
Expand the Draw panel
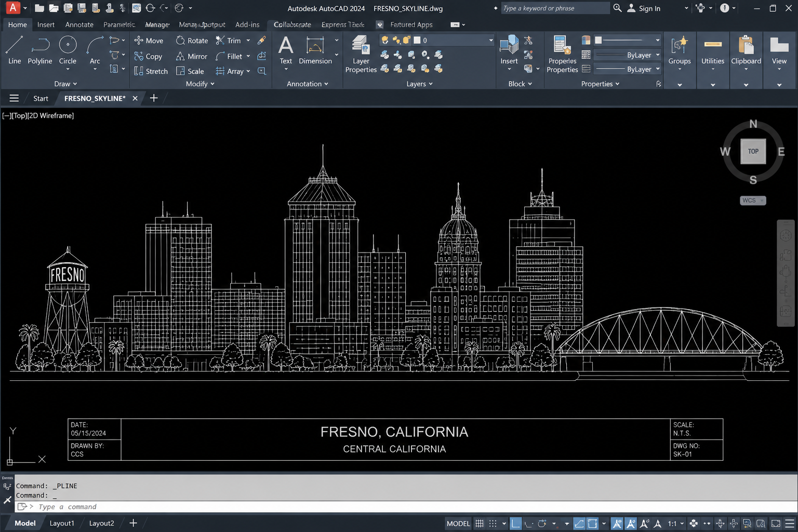click(65, 84)
